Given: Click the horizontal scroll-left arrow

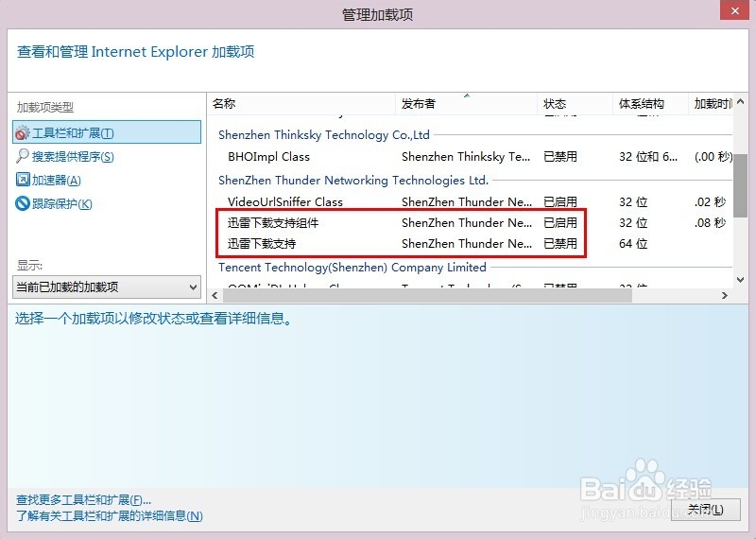Looking at the screenshot, I should point(215,295).
